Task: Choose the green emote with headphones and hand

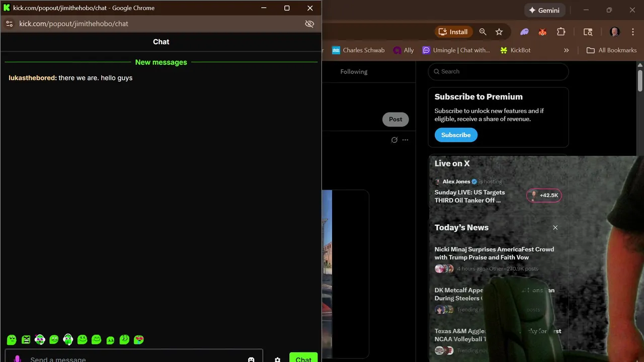Action: click(68, 340)
